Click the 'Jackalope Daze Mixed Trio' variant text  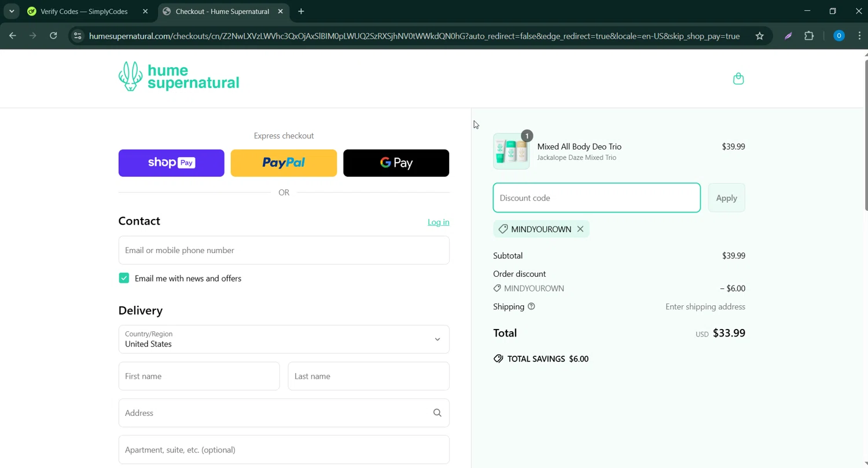577,158
